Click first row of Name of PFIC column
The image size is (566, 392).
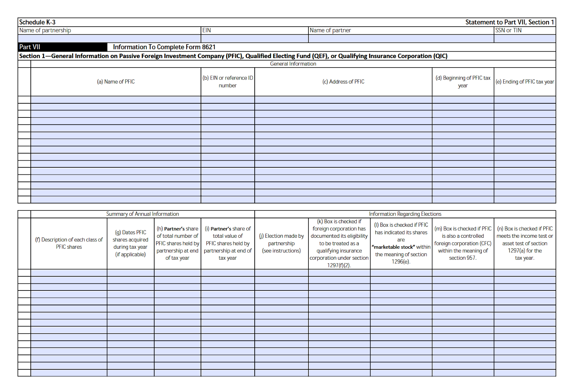(x=116, y=100)
